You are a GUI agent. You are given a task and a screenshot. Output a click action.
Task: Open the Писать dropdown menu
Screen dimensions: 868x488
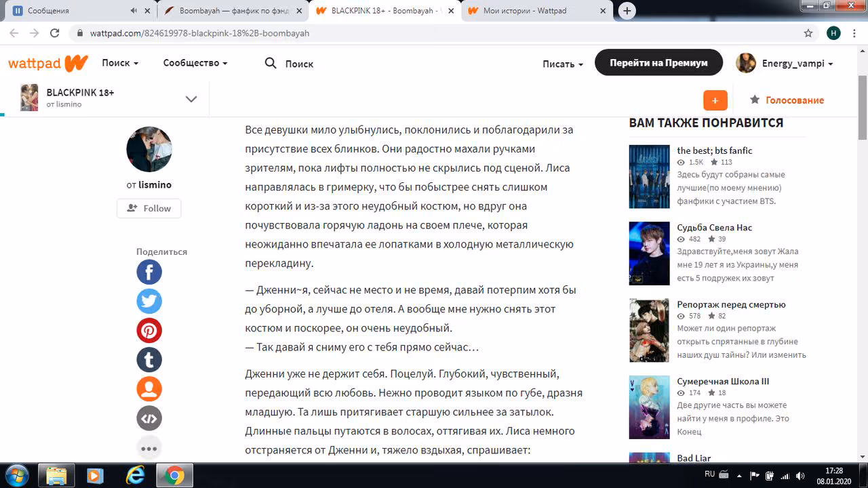(x=563, y=64)
